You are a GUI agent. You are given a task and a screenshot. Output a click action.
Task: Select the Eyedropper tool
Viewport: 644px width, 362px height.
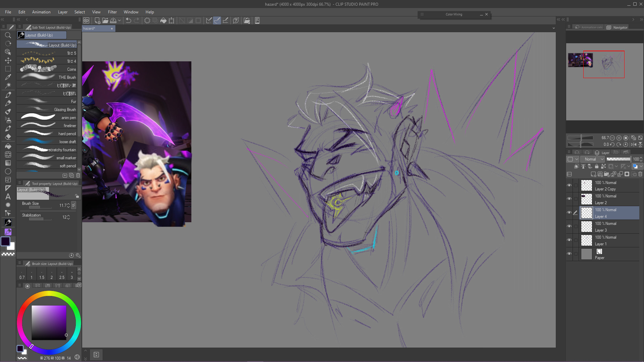click(x=8, y=77)
